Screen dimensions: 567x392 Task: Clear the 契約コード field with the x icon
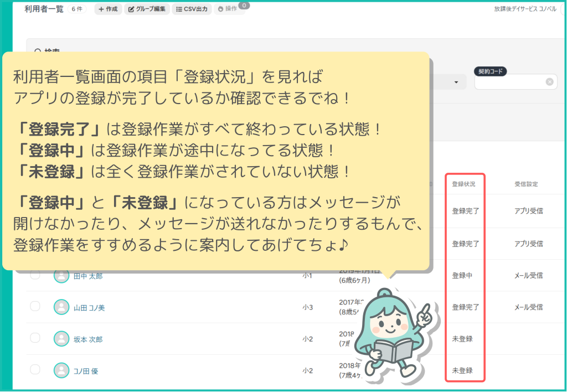coord(549,82)
